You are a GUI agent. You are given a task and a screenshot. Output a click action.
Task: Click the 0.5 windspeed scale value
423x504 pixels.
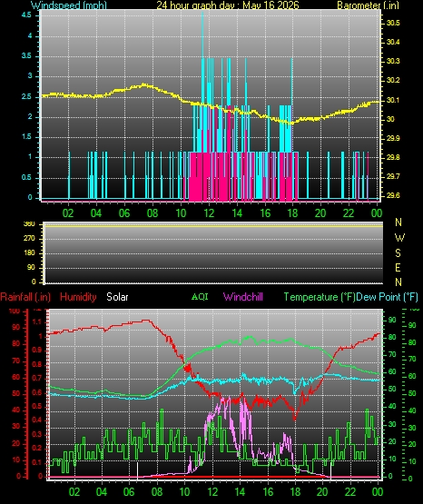click(27, 177)
